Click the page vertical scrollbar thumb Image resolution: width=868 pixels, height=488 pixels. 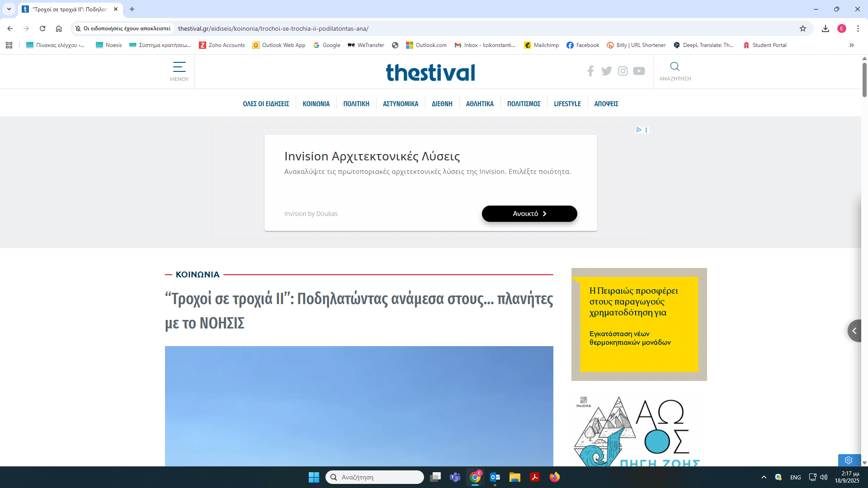tap(864, 79)
